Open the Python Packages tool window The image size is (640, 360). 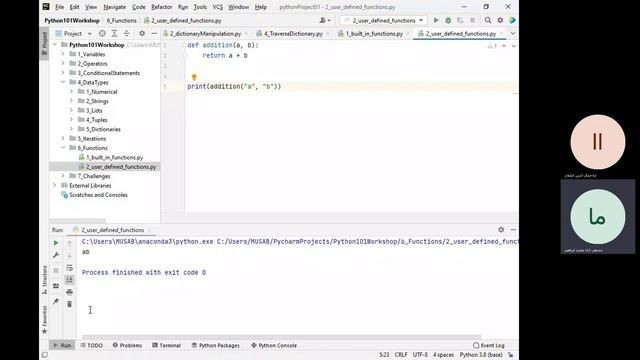pyautogui.click(x=216, y=345)
